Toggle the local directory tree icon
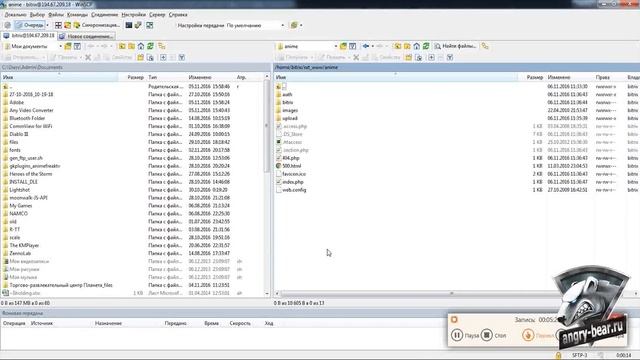640x360 pixels. tap(162, 47)
